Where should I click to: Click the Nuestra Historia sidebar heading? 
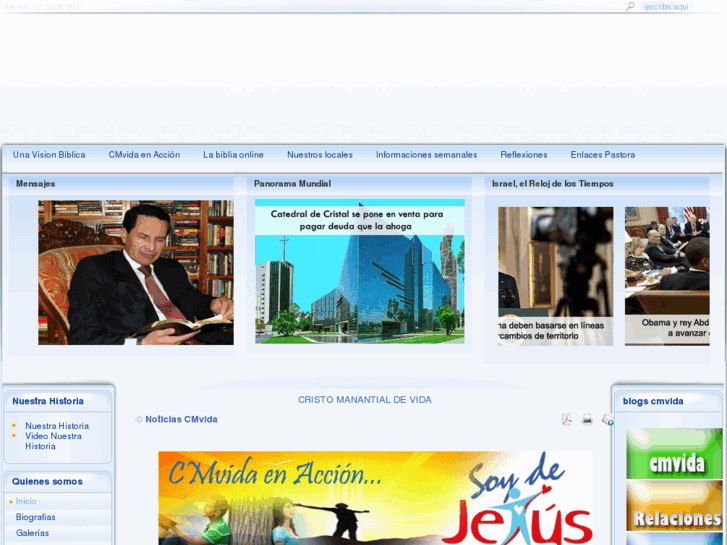click(x=48, y=401)
